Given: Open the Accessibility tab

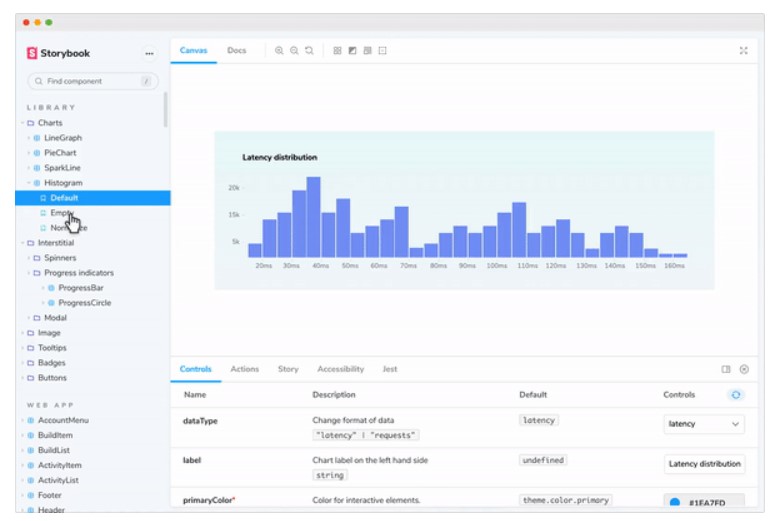Looking at the screenshot, I should (341, 369).
